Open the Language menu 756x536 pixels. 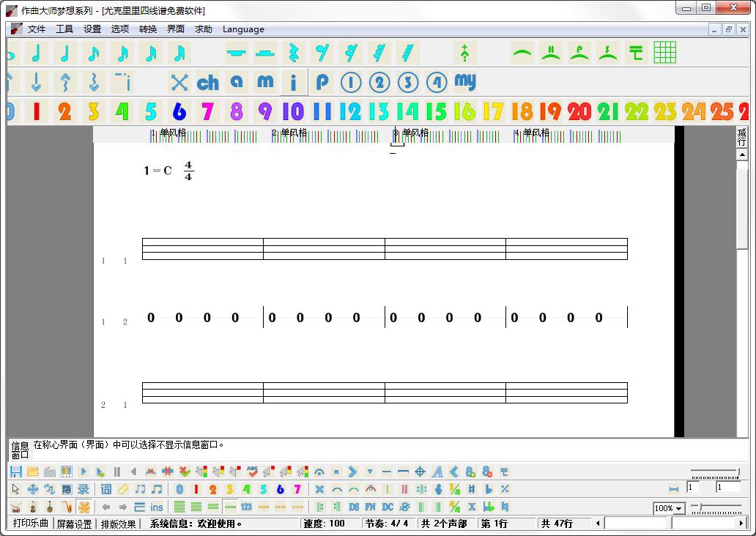[243, 29]
